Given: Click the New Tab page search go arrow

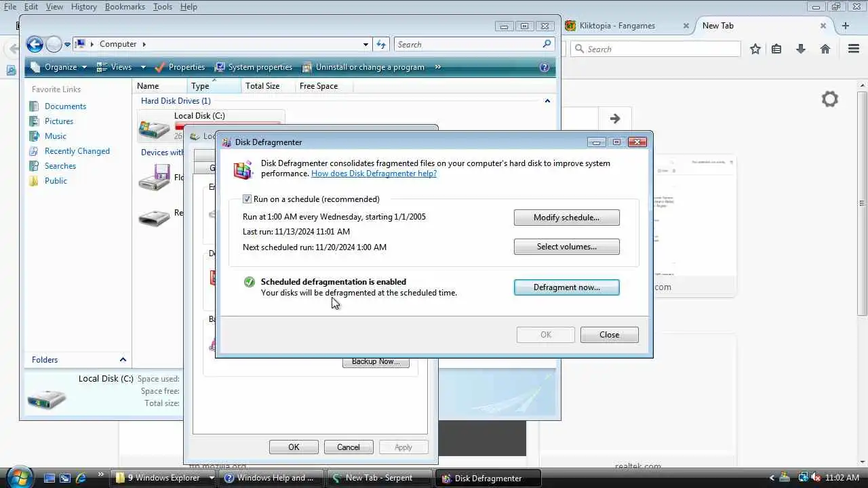Looking at the screenshot, I should pos(615,119).
